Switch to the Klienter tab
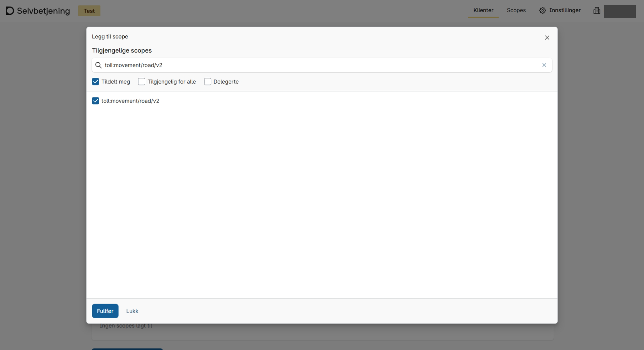644x350 pixels. point(483,10)
